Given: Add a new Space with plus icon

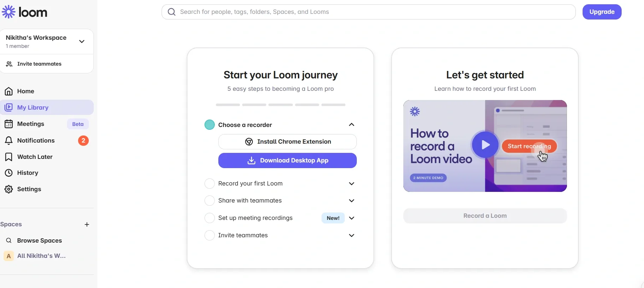Looking at the screenshot, I should [87, 225].
